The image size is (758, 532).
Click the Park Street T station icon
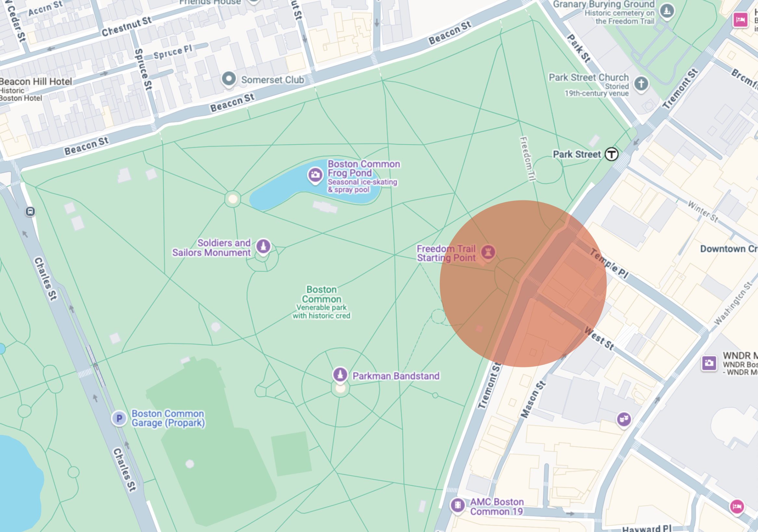(612, 154)
